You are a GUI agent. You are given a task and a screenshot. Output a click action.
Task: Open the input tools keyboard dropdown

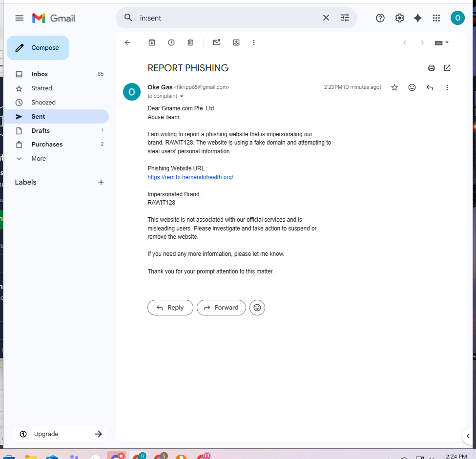pyautogui.click(x=442, y=43)
